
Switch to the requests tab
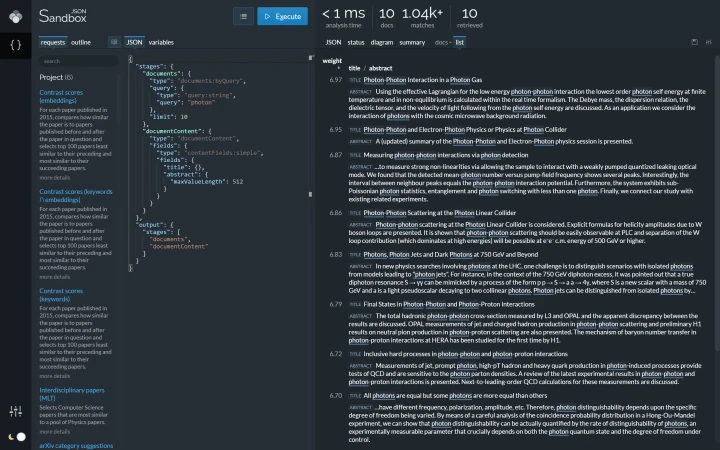[x=53, y=42]
